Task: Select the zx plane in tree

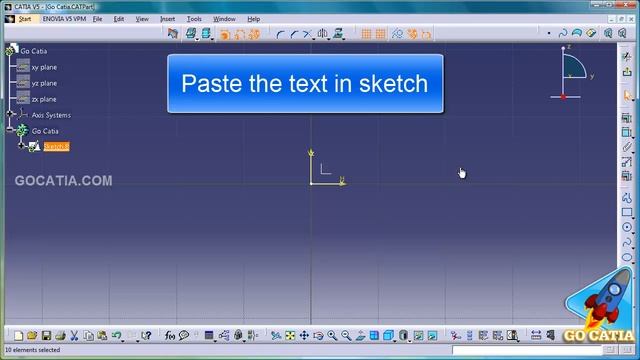Action: pos(44,99)
